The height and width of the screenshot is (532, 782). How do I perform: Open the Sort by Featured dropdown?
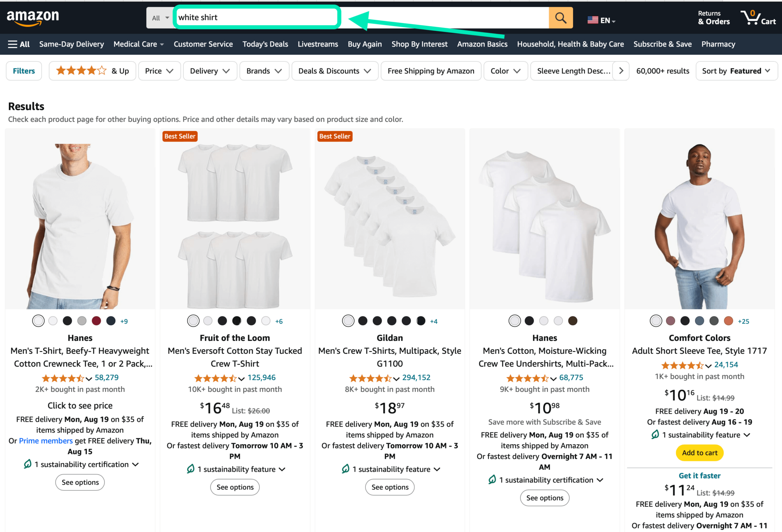(736, 71)
